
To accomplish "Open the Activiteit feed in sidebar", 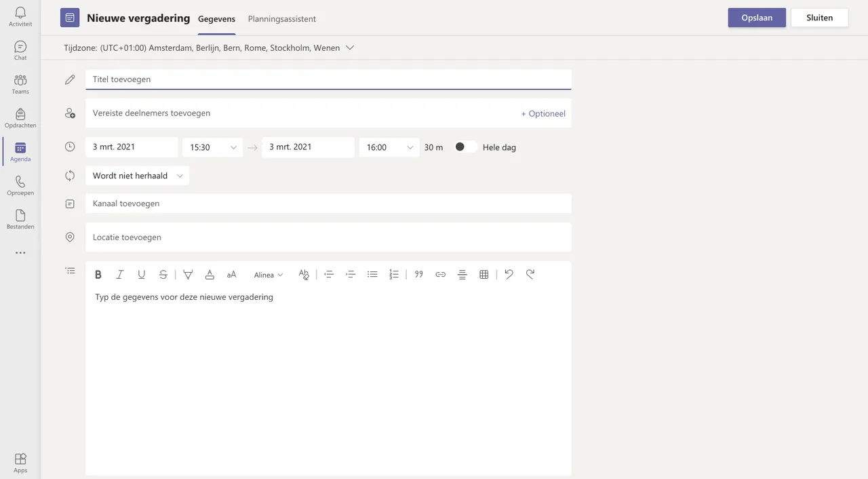I will [x=20, y=17].
